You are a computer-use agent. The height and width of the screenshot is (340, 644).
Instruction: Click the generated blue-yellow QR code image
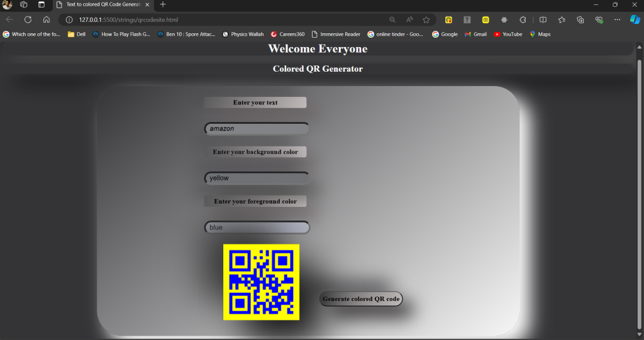[x=261, y=282]
